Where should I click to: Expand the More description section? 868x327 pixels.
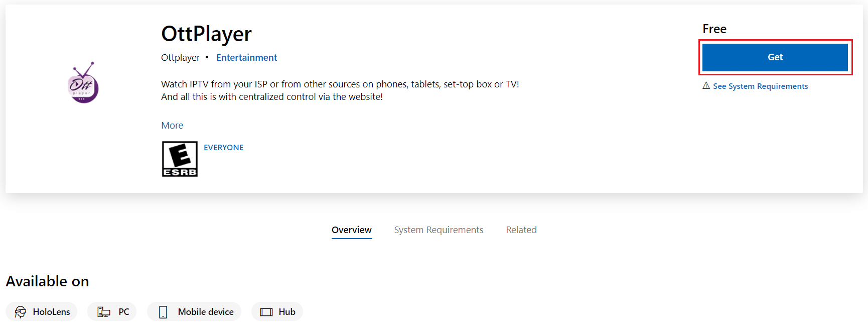(x=172, y=125)
